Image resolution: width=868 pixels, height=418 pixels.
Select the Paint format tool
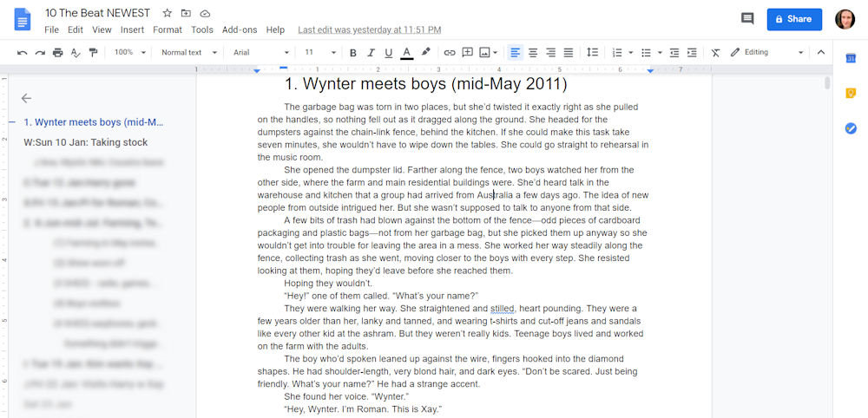click(93, 52)
